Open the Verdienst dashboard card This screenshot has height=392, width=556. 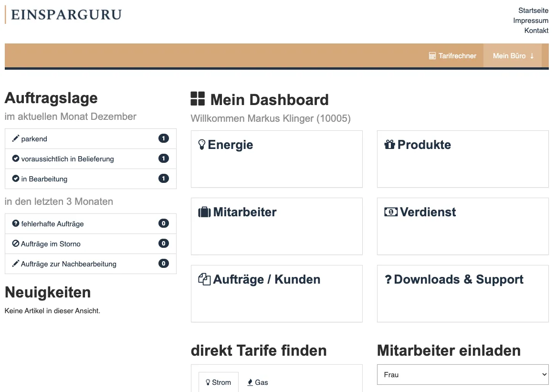pos(463,226)
